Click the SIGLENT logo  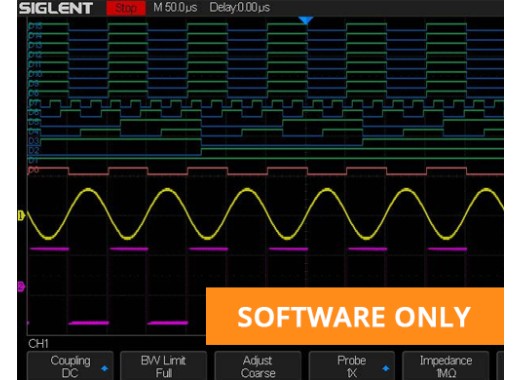pos(56,8)
